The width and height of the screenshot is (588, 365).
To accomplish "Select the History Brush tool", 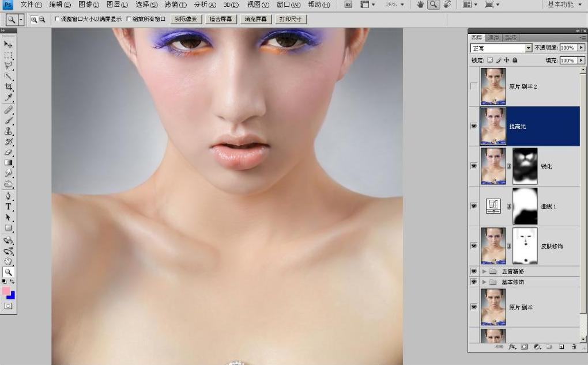I will click(8, 142).
